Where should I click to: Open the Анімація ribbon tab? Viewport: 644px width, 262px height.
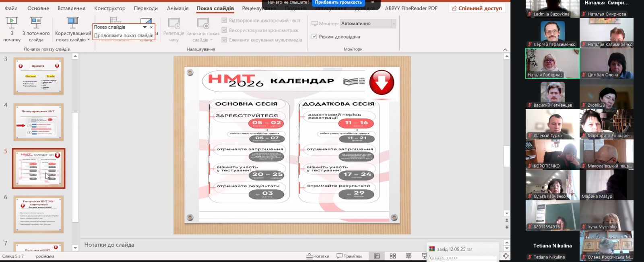coord(178,8)
